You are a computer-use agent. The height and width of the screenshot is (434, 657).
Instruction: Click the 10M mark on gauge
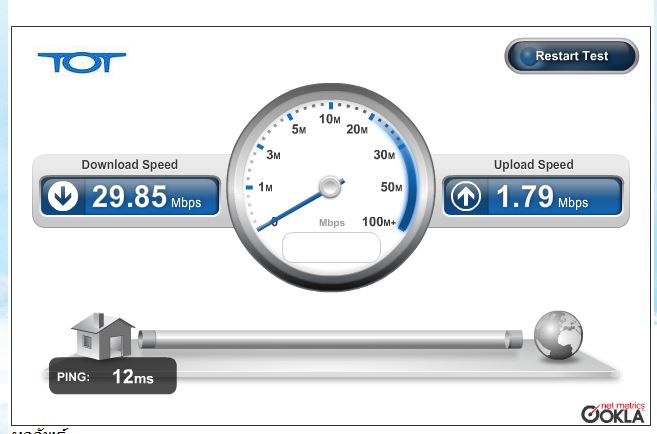tap(330, 119)
